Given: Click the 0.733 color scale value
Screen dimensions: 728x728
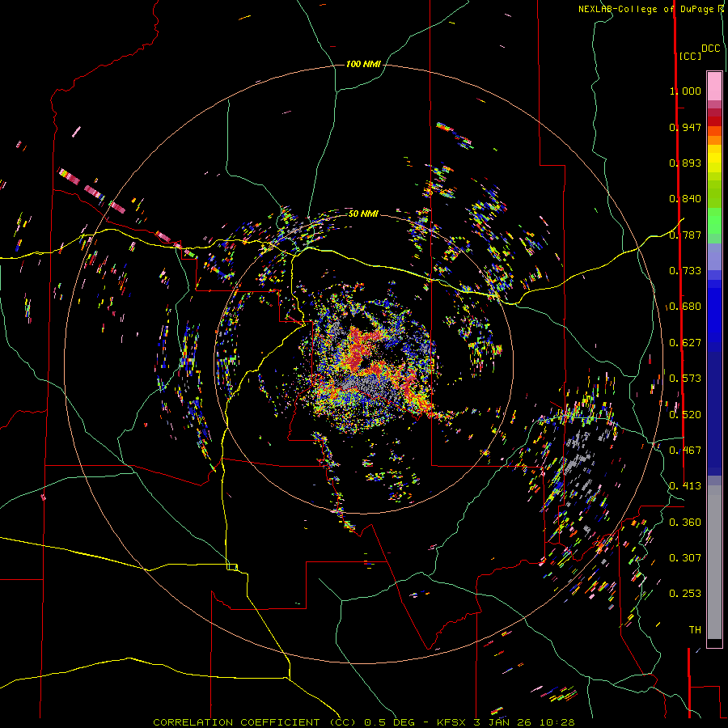Looking at the screenshot, I should [685, 271].
